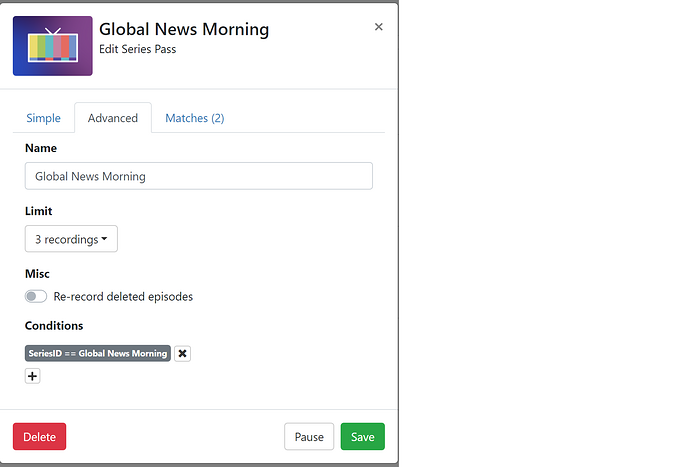
Task: Delete this series pass
Action: coord(39,437)
